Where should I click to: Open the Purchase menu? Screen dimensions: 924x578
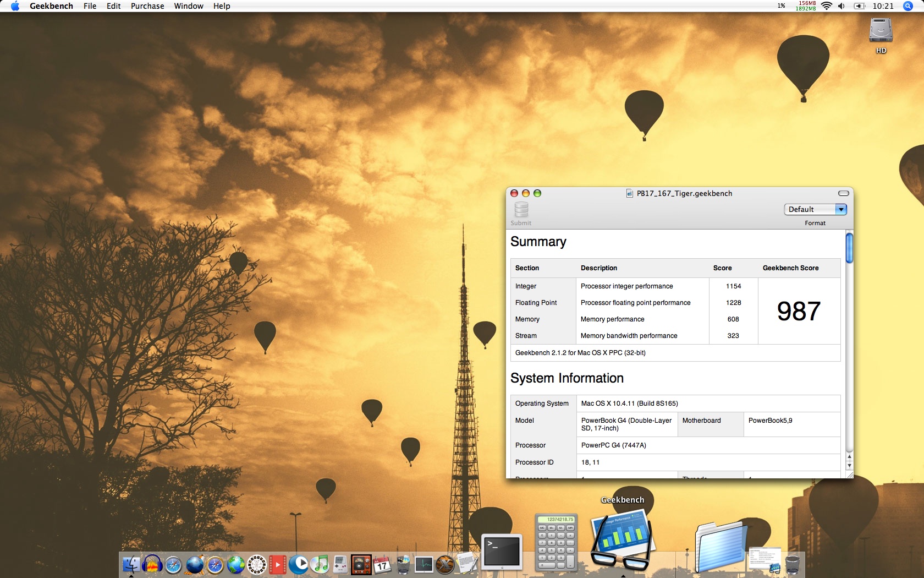point(147,6)
